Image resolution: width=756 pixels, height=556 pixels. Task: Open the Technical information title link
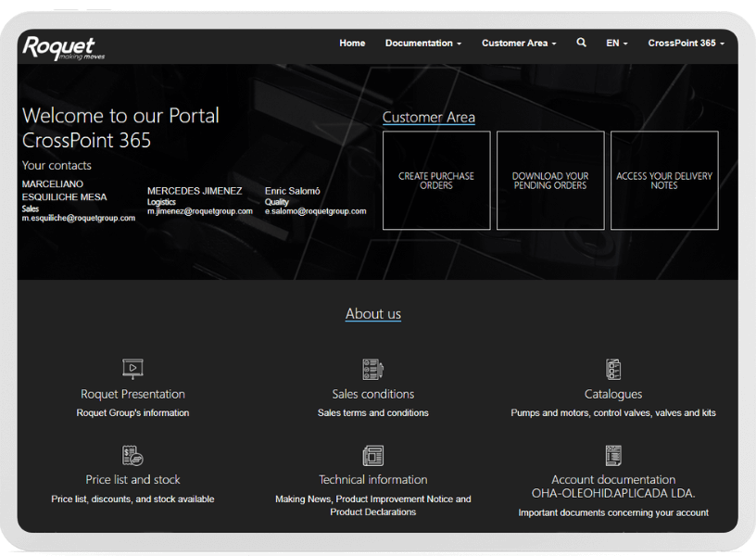[372, 480]
